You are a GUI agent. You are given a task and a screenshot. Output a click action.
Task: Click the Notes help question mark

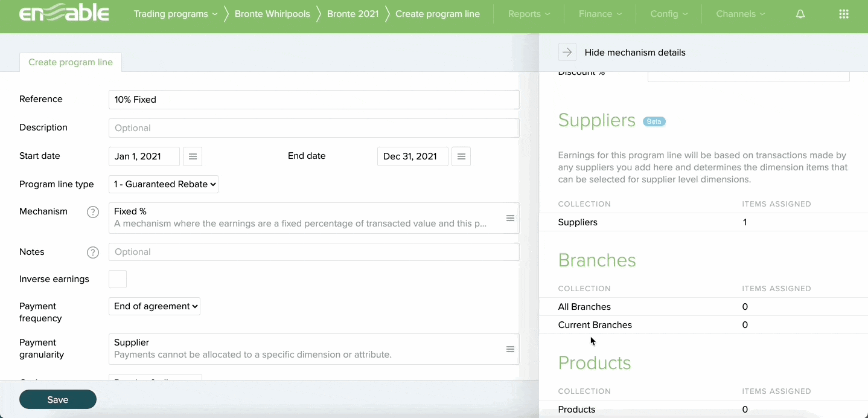[x=93, y=252]
